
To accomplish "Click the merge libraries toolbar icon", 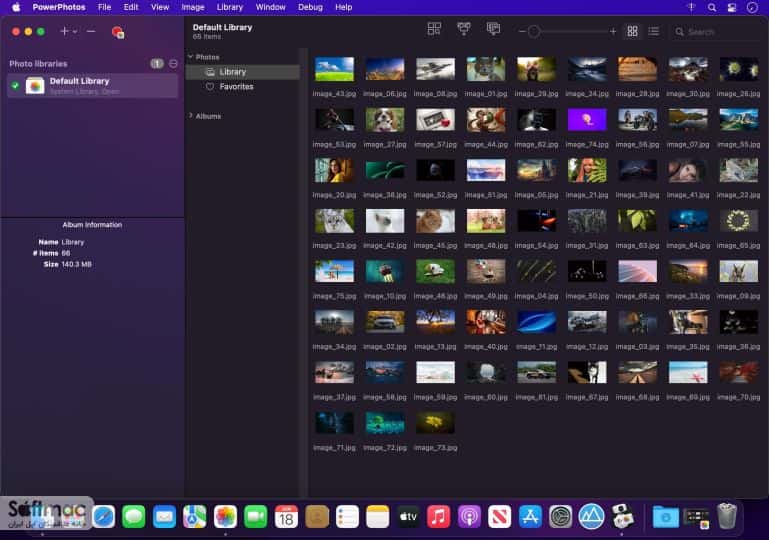I will click(463, 29).
